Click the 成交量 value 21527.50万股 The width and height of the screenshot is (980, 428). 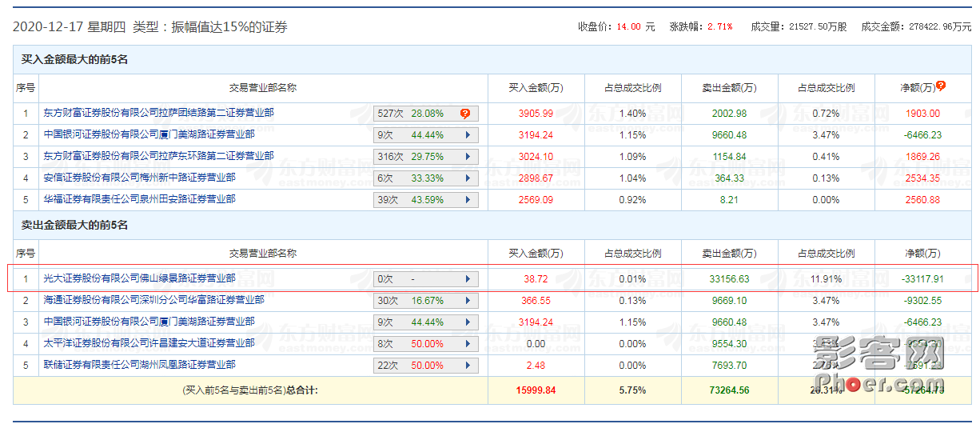pos(818,26)
